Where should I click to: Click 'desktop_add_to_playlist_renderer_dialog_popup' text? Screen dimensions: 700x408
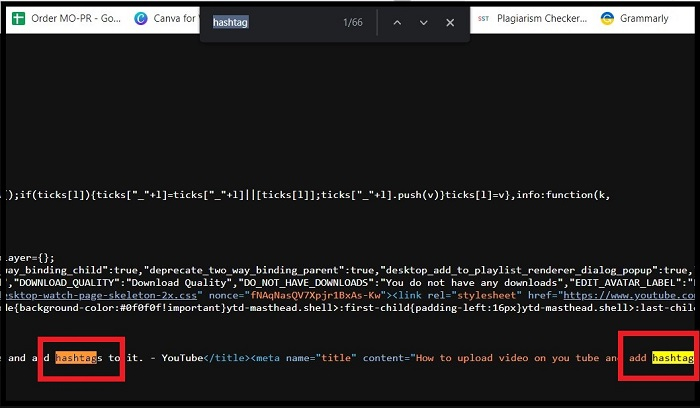coord(521,271)
